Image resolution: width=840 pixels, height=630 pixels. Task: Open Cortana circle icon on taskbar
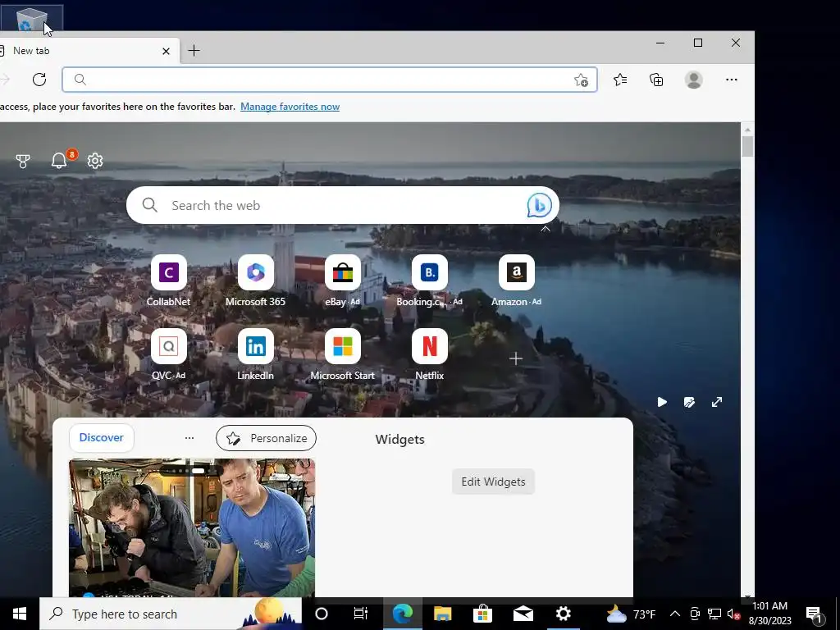322,614
